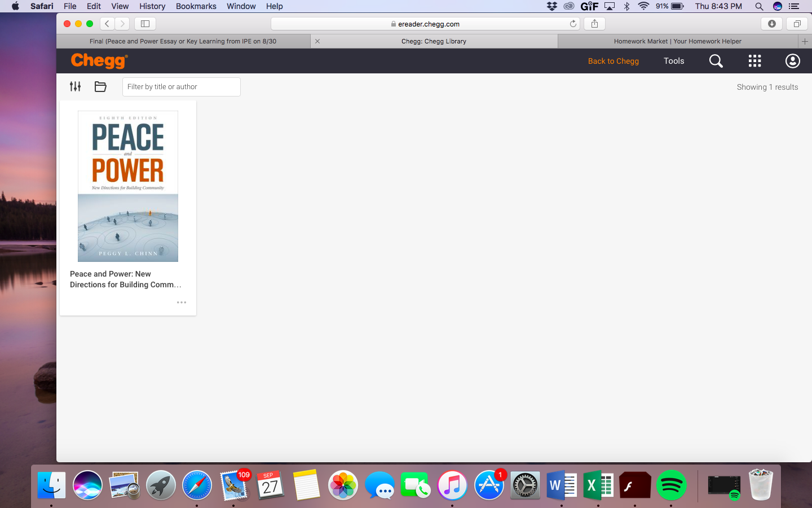
Task: Open the Creative Cloud menu bar icon
Action: pos(569,6)
